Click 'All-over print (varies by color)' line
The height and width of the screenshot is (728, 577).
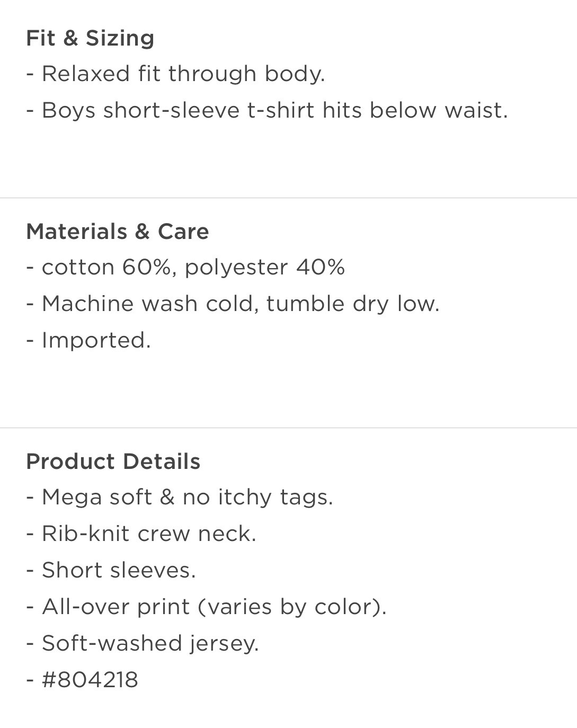pyautogui.click(x=207, y=607)
